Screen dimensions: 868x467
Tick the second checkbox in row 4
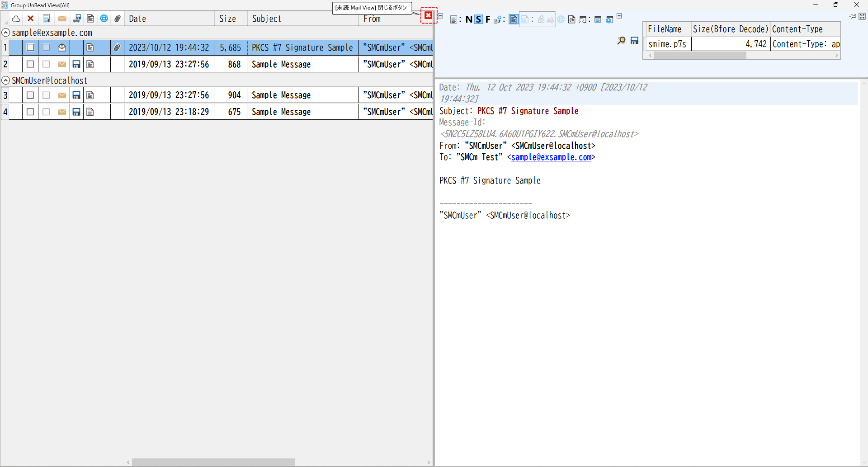coord(46,112)
